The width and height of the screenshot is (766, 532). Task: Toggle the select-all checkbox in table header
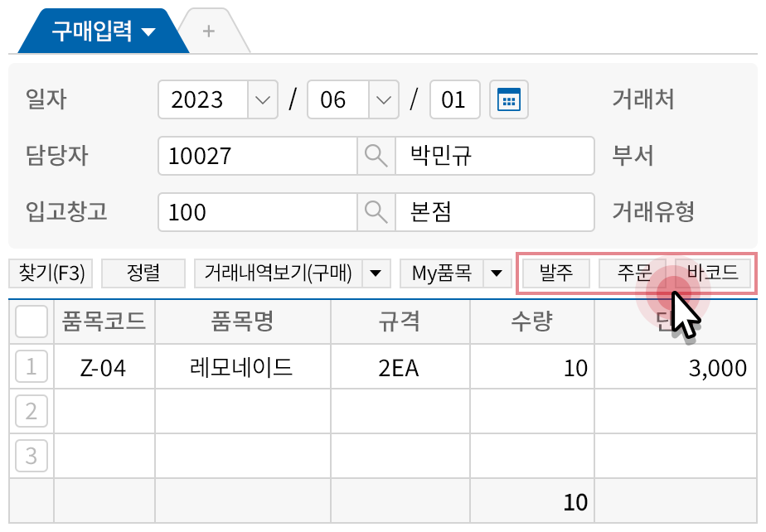pos(32,322)
